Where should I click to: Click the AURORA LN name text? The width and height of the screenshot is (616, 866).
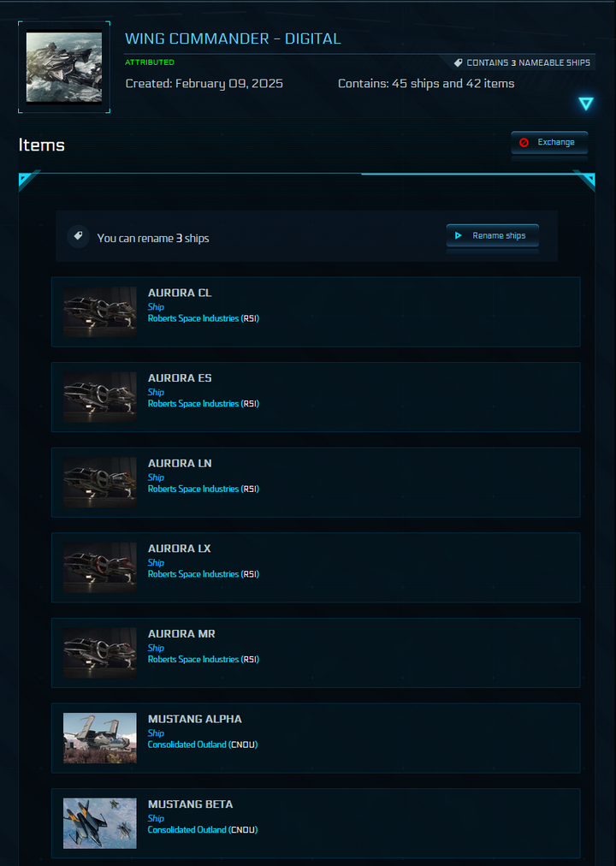coord(180,463)
